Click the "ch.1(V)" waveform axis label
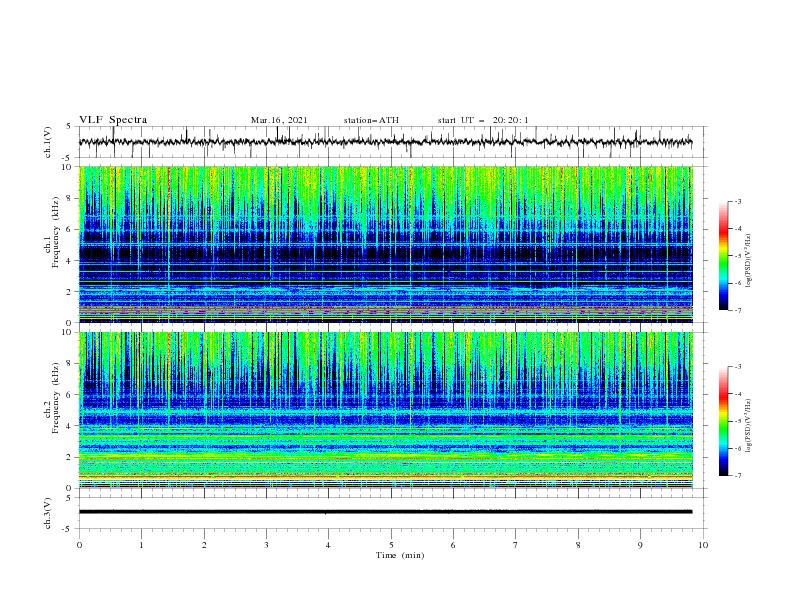This screenshot has height=612, width=792. [48, 142]
